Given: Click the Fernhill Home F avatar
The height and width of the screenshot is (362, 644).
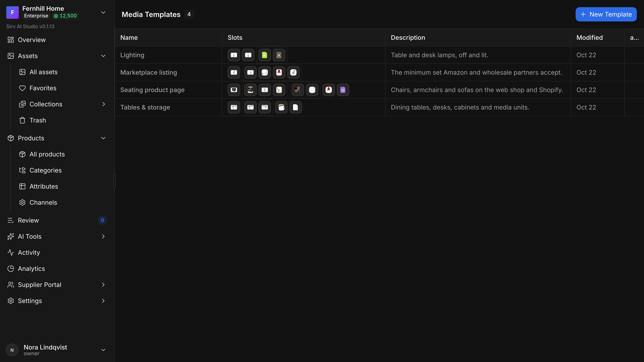Looking at the screenshot, I should point(13,13).
